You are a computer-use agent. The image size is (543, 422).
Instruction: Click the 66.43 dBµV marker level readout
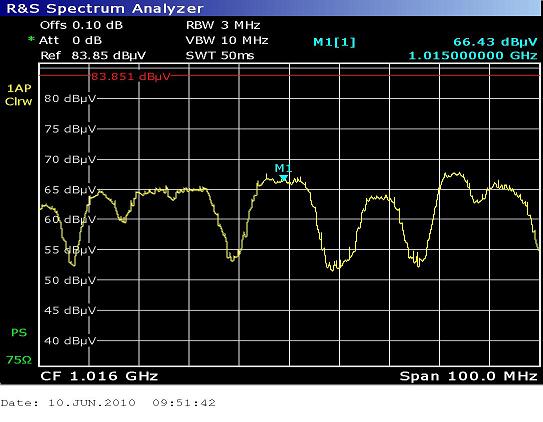coord(495,42)
